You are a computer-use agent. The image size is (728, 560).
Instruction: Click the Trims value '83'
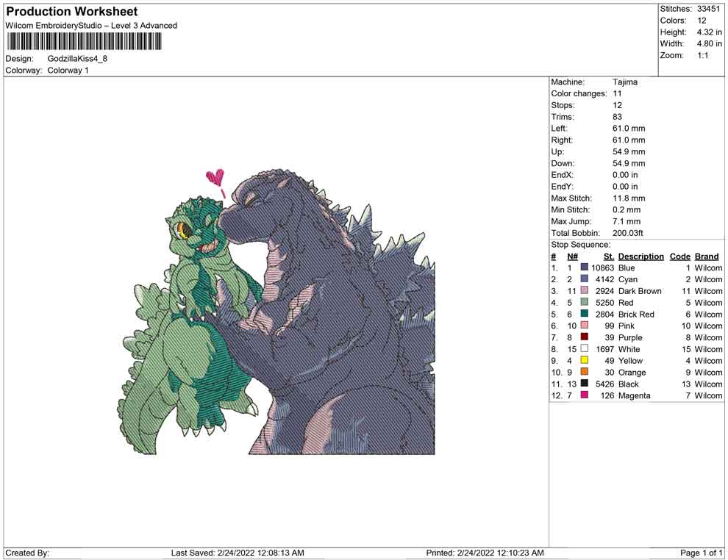click(x=618, y=117)
